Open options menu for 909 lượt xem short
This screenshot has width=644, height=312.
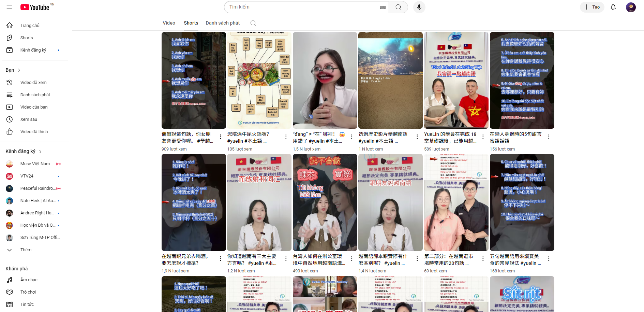coord(220,137)
